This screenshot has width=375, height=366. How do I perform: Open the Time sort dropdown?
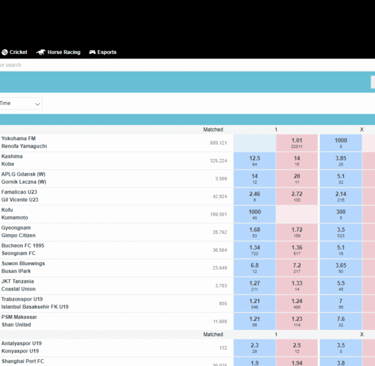point(21,104)
